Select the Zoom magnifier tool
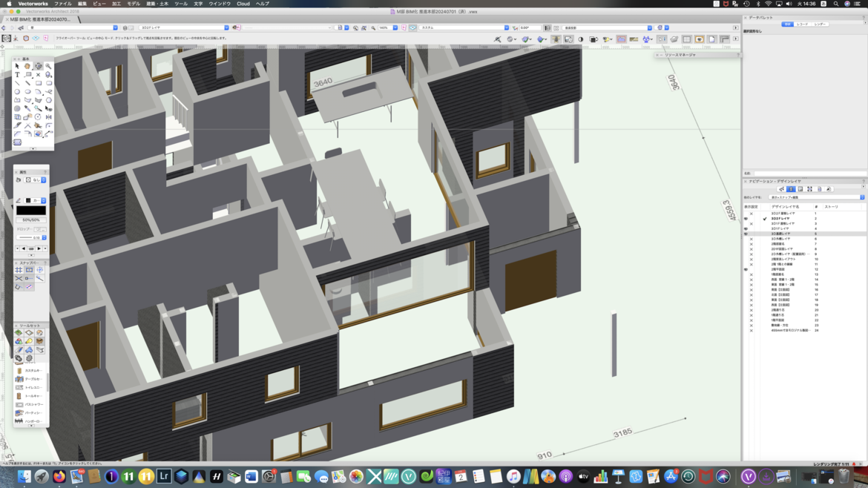This screenshot has height=488, width=868. point(48,66)
